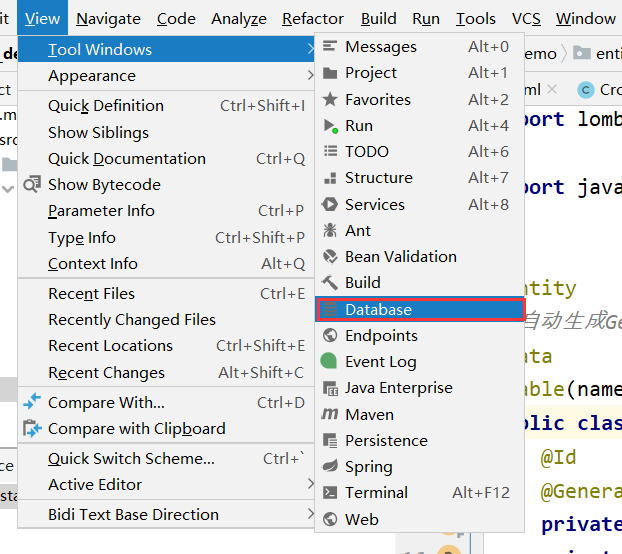Screen dimensions: 622x554
Task: Click the Spring leaf icon
Action: click(x=330, y=466)
